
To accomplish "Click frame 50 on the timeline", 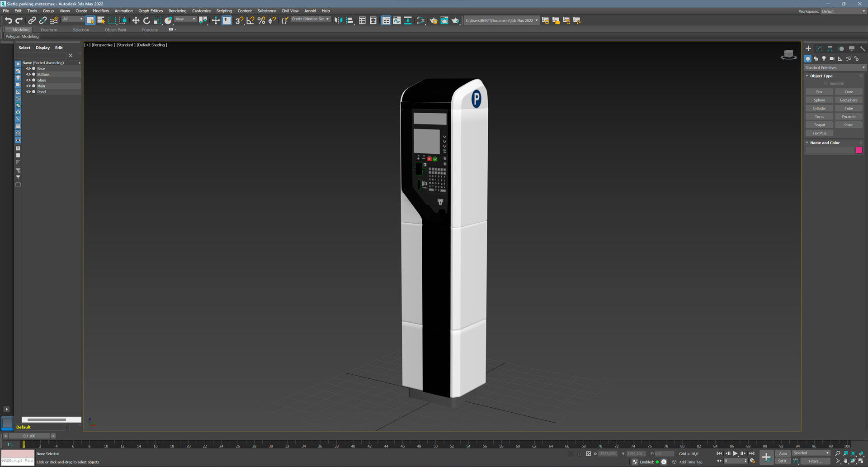I will tap(435, 446).
